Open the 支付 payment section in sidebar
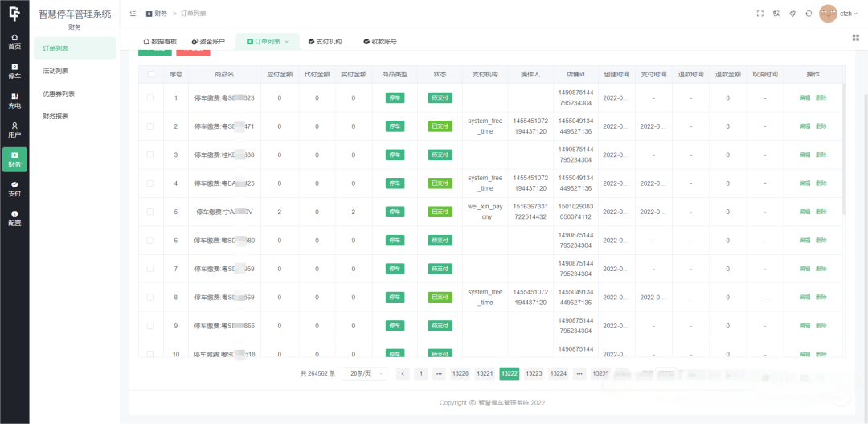Image resolution: width=868 pixels, height=424 pixels. 14,189
